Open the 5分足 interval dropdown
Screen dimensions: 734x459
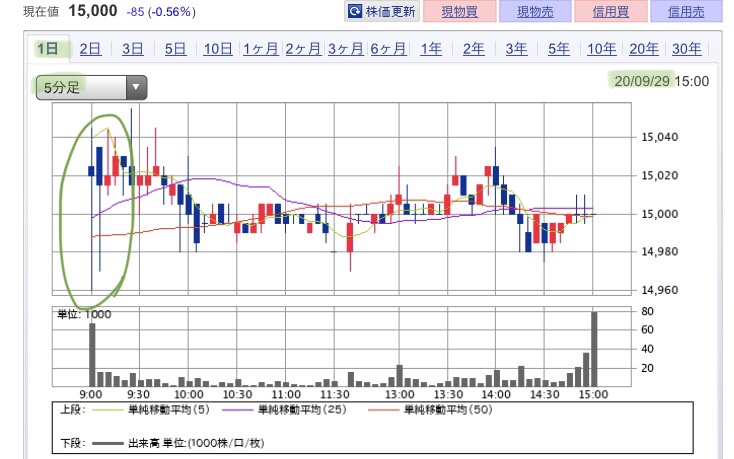point(92,87)
